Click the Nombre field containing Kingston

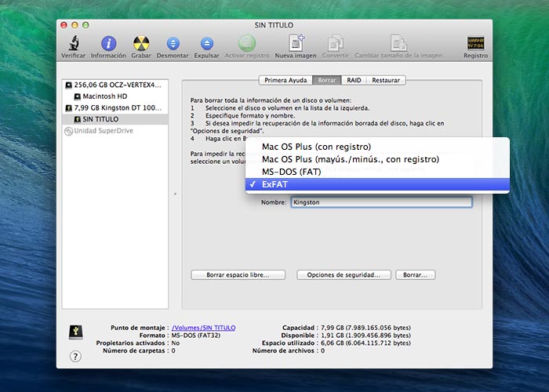[x=381, y=202]
